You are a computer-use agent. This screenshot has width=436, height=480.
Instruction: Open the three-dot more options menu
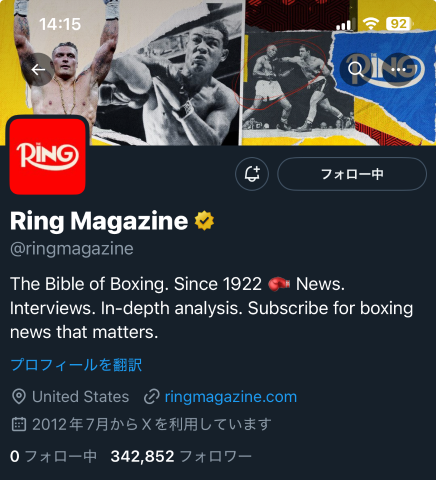(399, 70)
